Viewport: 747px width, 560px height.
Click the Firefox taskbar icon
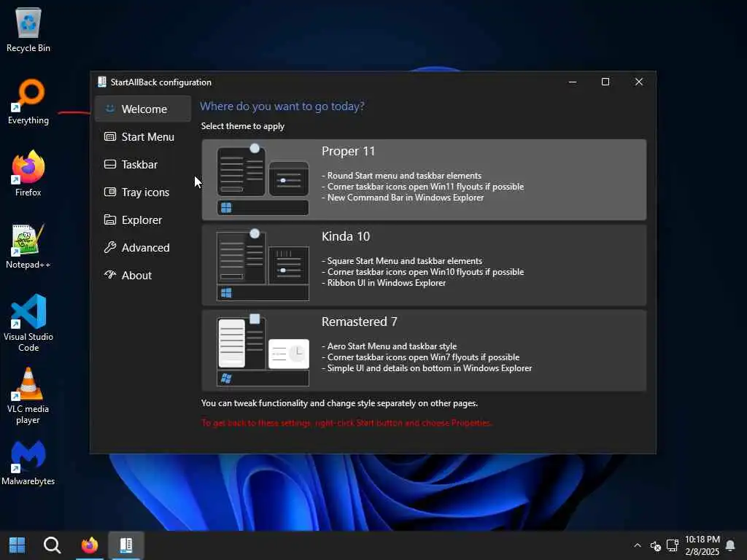(90, 545)
